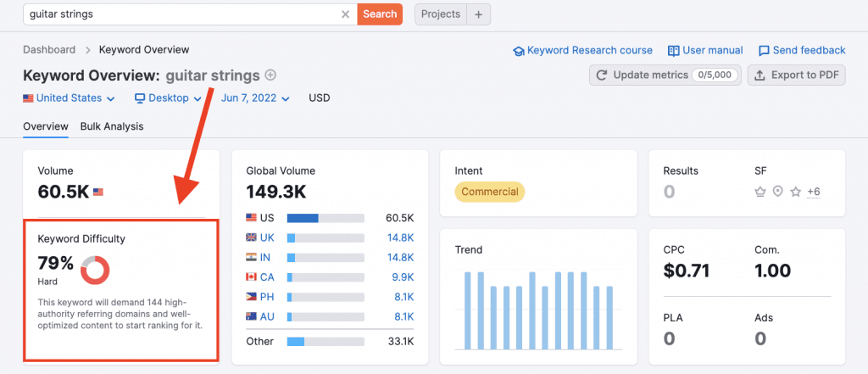The image size is (868, 374).
Task: Click the US flag next to Volume
Action: 98,193
